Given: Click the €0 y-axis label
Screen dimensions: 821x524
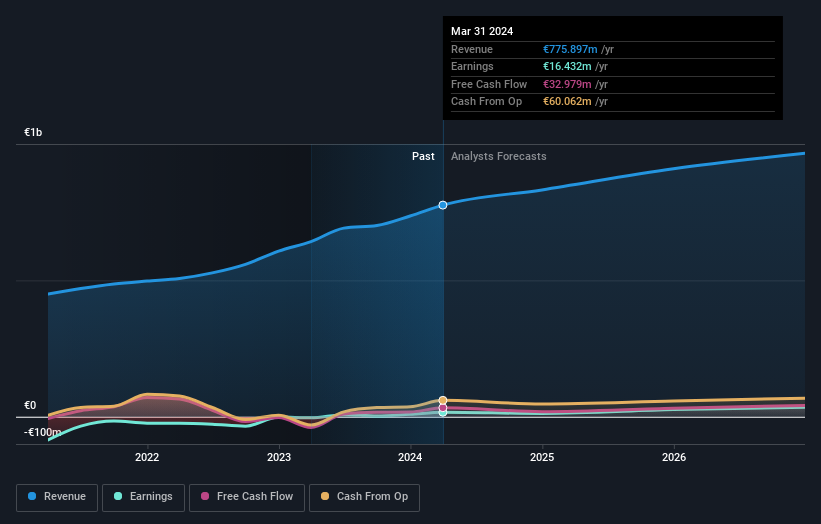Looking at the screenshot, I should 30,405.
